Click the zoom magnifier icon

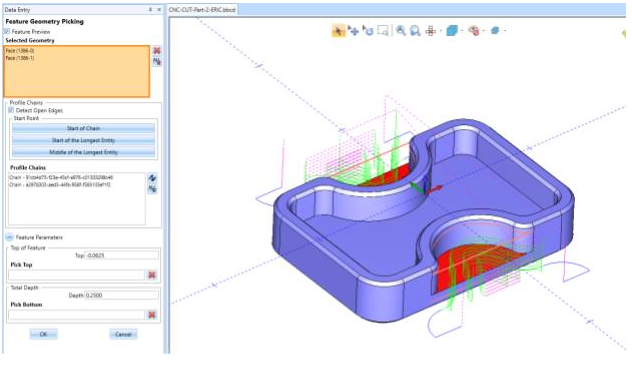click(401, 31)
